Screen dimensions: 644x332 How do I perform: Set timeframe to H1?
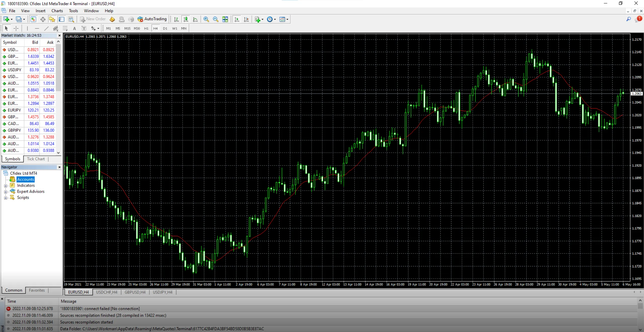pos(146,28)
